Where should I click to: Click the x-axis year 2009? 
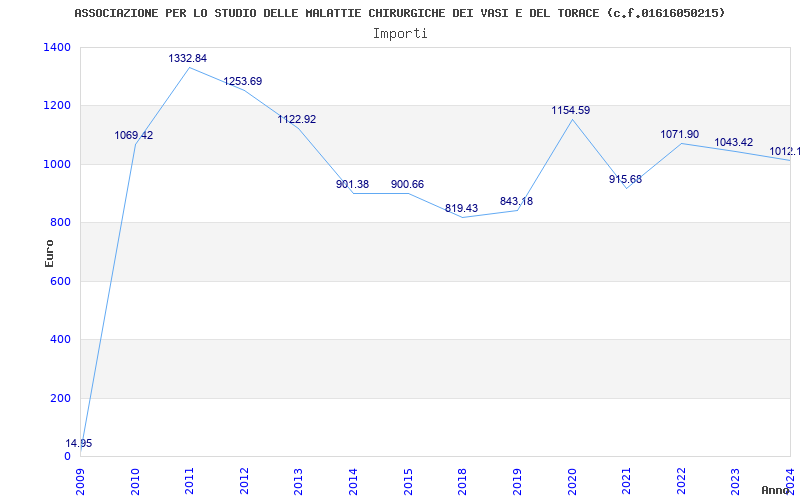(81, 481)
